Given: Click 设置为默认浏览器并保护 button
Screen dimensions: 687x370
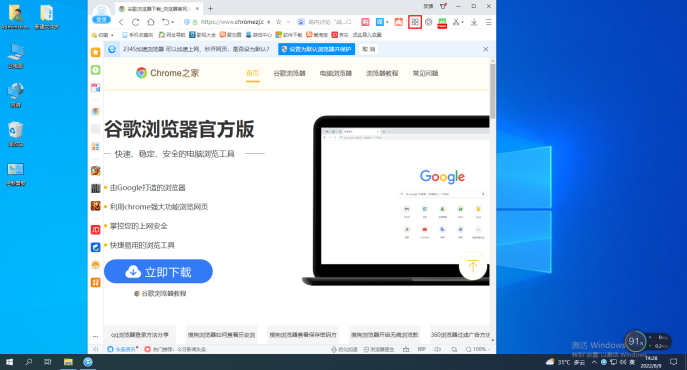Looking at the screenshot, I should pyautogui.click(x=316, y=49).
